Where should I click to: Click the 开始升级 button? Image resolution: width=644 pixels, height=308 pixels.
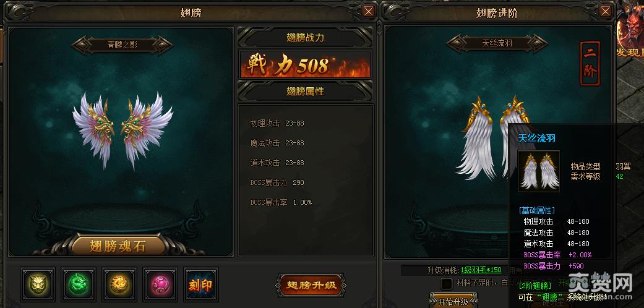point(453,301)
